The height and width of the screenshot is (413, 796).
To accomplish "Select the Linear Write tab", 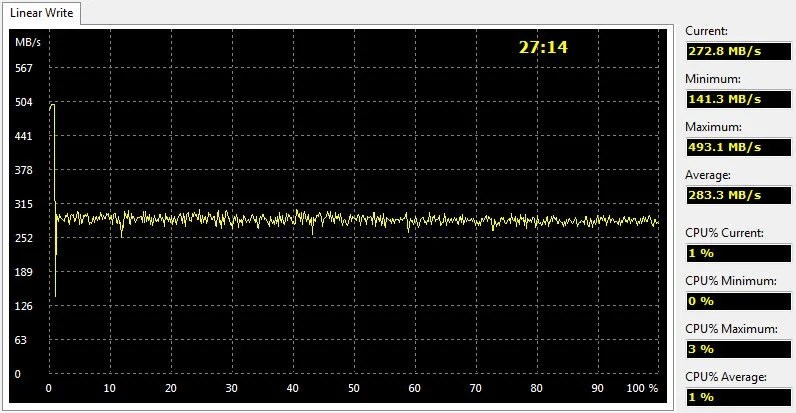I will [41, 13].
